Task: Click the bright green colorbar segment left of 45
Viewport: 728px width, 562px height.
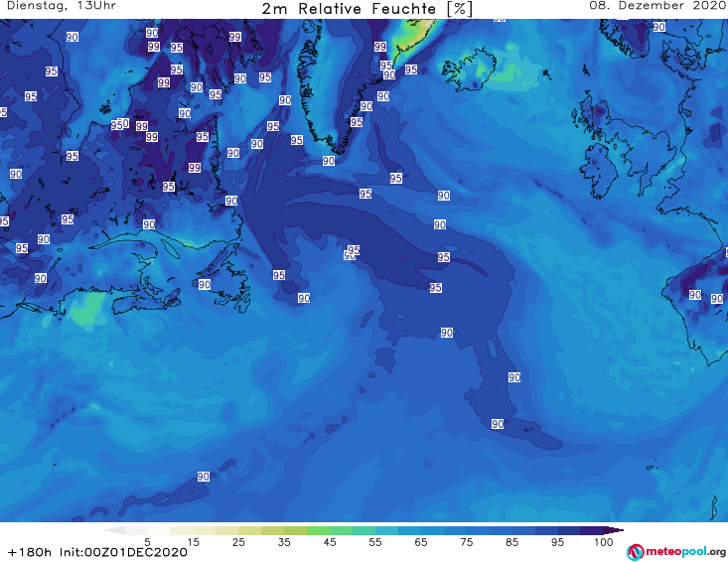Action: (x=318, y=530)
